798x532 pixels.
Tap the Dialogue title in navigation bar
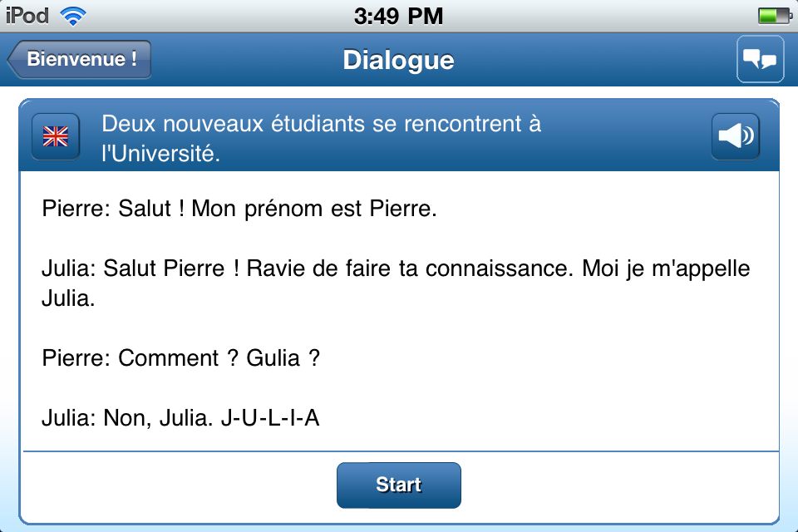click(398, 60)
